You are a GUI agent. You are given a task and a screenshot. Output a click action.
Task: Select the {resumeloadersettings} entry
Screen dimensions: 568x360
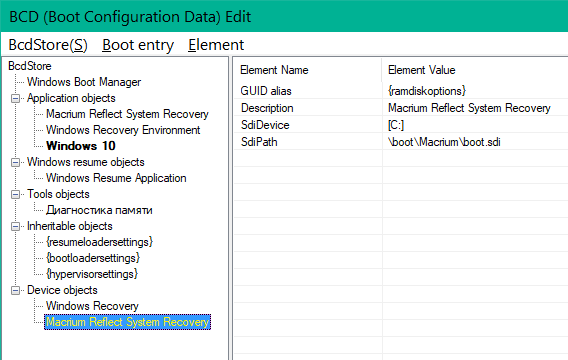coord(99,242)
